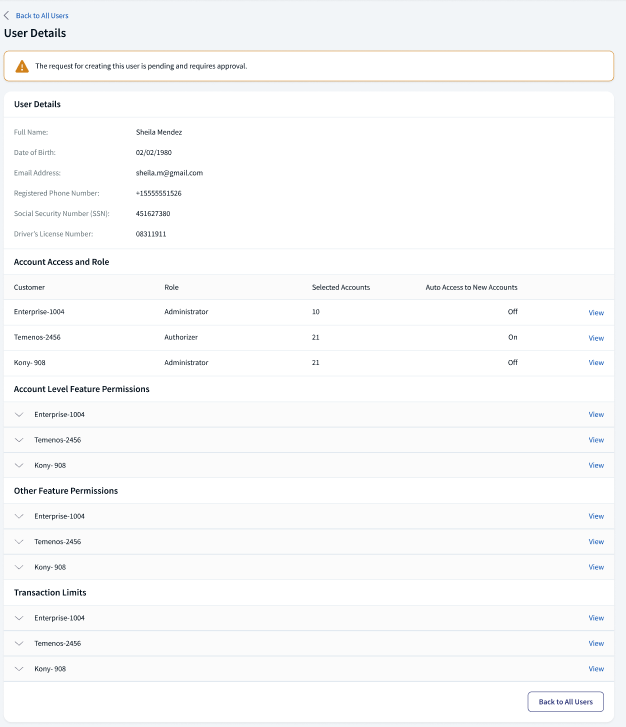
Task: Click the Selected Accounts column header
Action: point(341,287)
